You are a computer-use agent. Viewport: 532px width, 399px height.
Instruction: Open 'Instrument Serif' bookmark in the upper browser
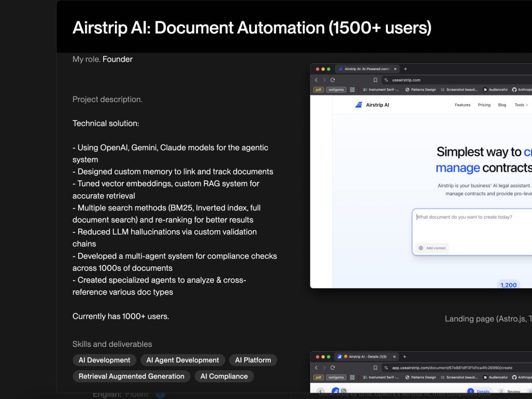pyautogui.click(x=381, y=89)
